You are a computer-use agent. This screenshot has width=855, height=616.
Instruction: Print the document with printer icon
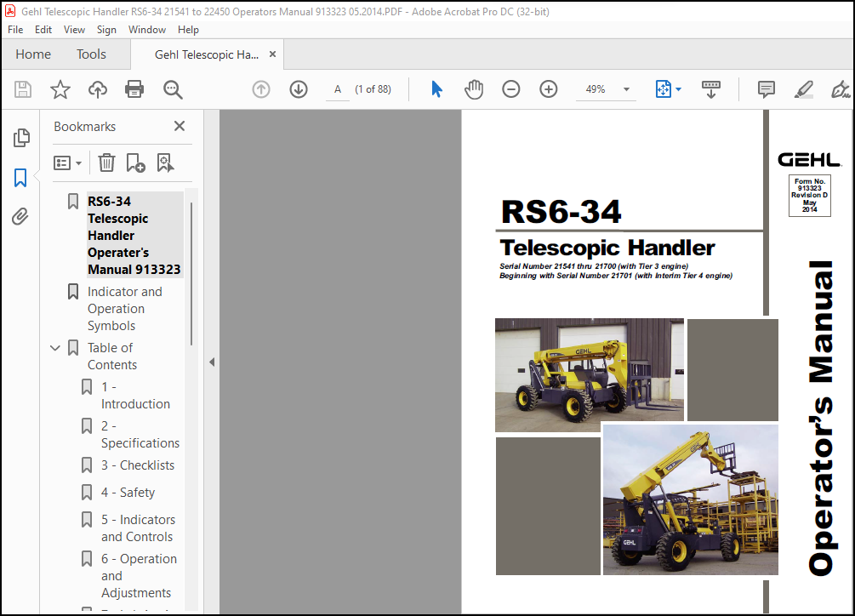(x=134, y=89)
